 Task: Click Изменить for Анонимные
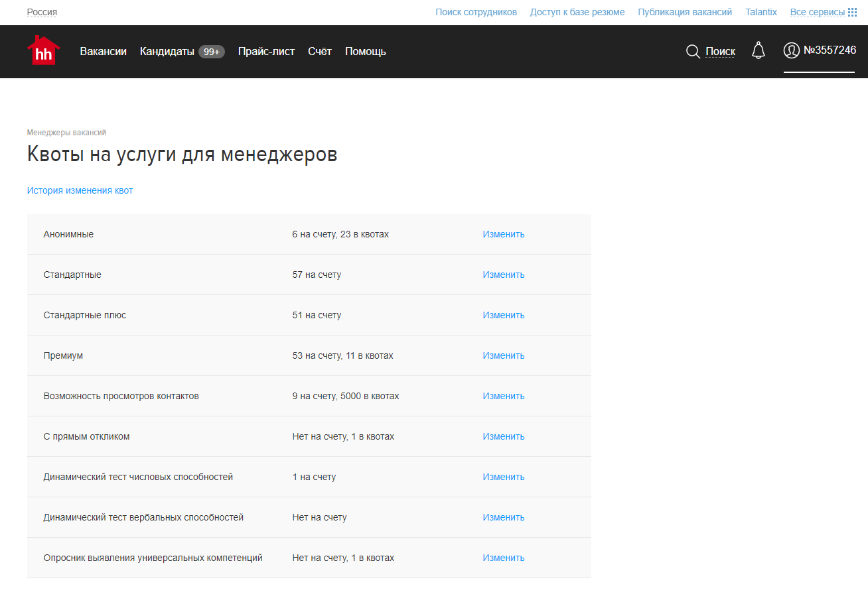point(504,234)
